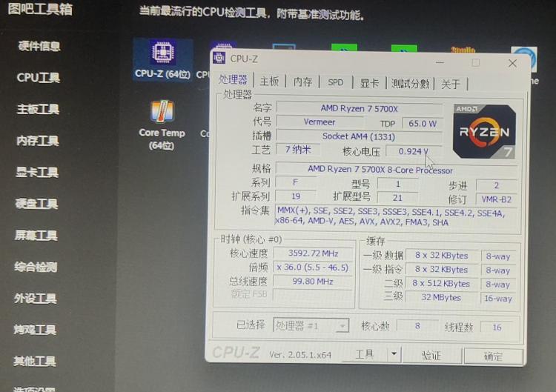
Task: Open the SPD tab in CPU-Z
Action: 335,82
